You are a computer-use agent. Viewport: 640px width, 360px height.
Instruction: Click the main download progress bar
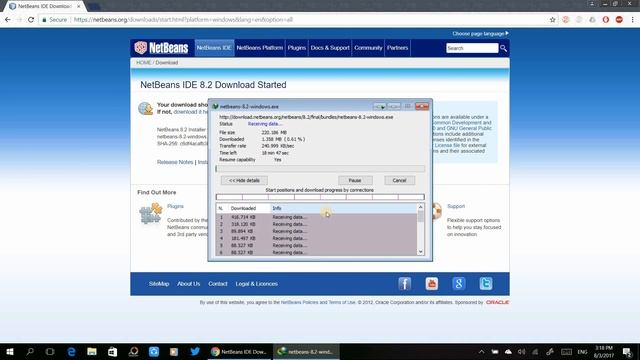click(320, 169)
